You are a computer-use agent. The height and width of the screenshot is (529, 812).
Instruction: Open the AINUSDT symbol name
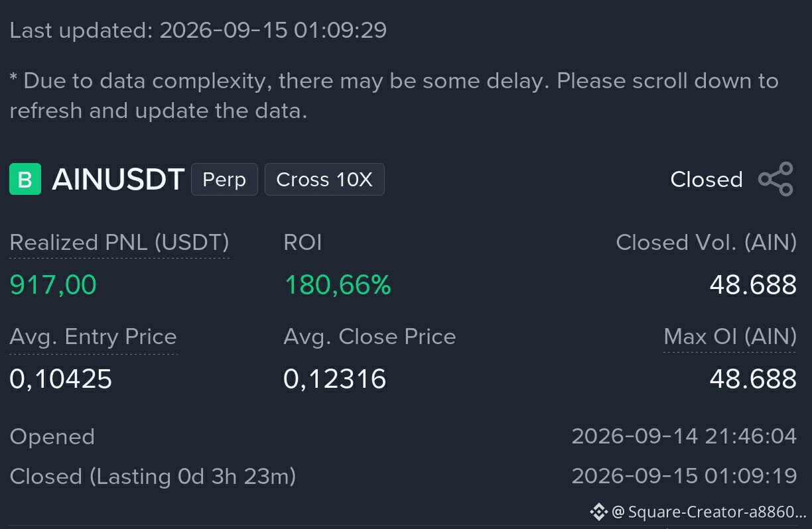118,179
